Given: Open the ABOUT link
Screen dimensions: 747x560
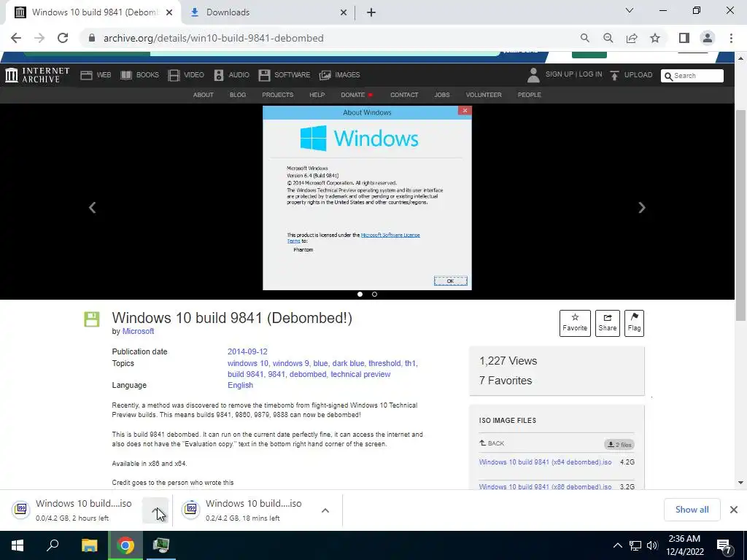Looking at the screenshot, I should 203,95.
